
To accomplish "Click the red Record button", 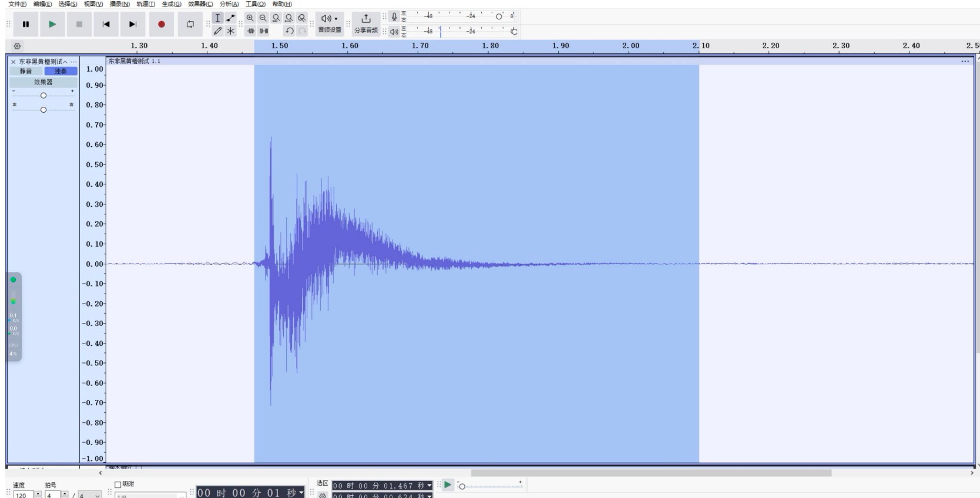I will tap(161, 24).
